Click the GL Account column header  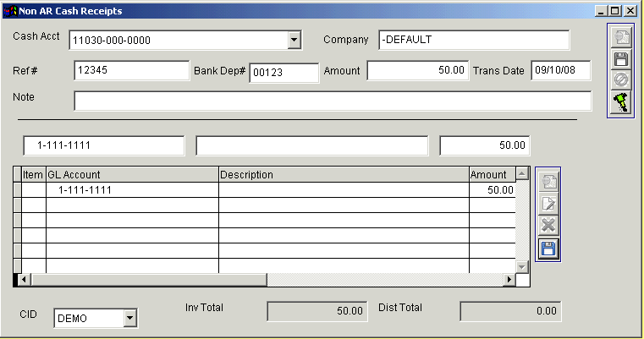coord(131,175)
